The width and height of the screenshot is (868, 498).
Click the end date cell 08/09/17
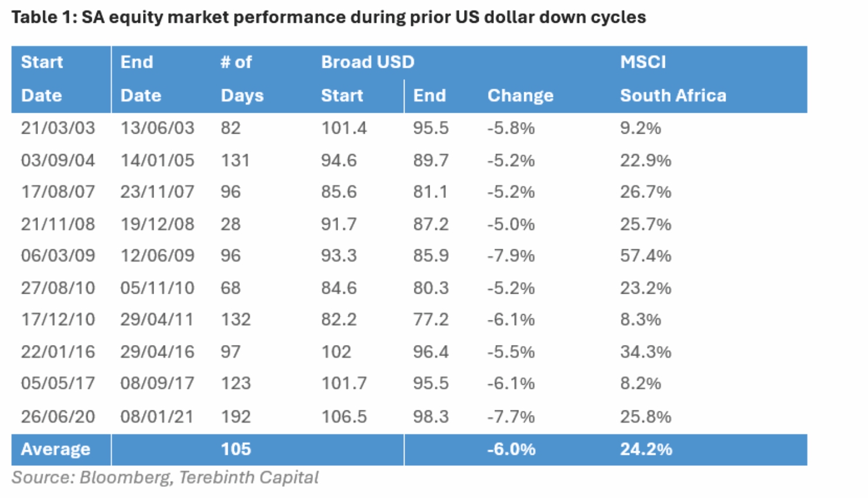click(157, 383)
